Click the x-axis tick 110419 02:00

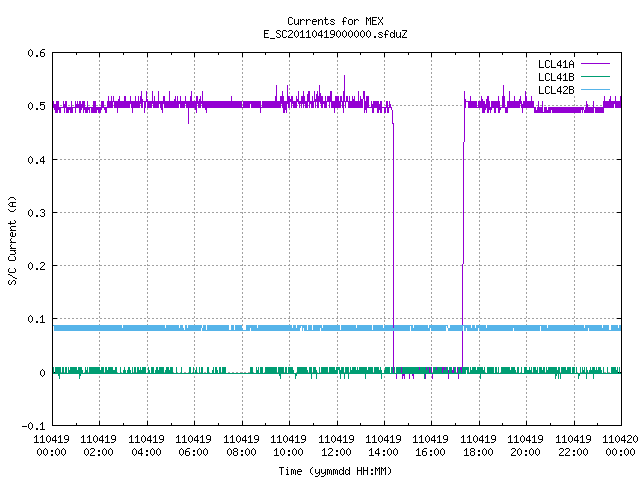coord(99,446)
